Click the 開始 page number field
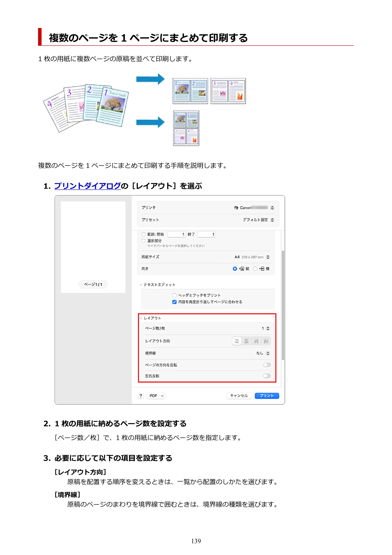The height and width of the screenshot is (555, 392). [177, 234]
